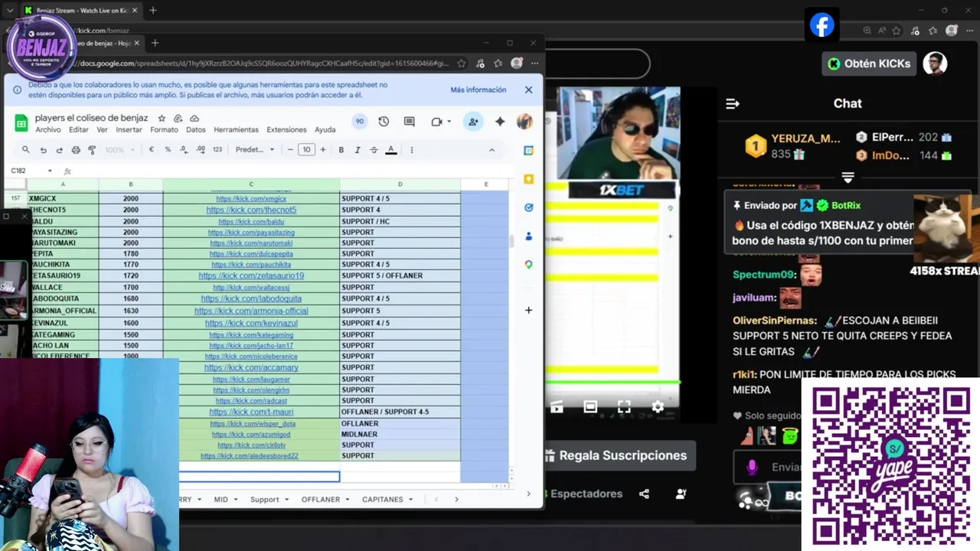Open the Tasks side panel icon
The image size is (980, 551).
click(x=528, y=207)
